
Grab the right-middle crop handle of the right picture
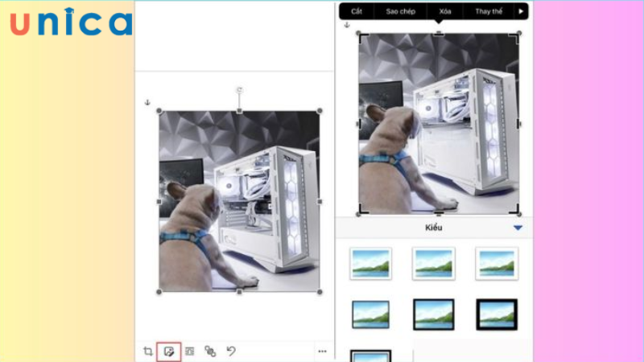518,124
